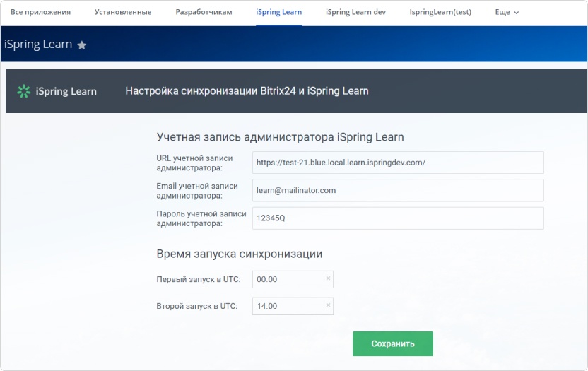Click the heading Настройка синхронизации Bitrix24 и iSpring Learn
Image resolution: width=588 pixels, height=371 pixels.
point(247,90)
